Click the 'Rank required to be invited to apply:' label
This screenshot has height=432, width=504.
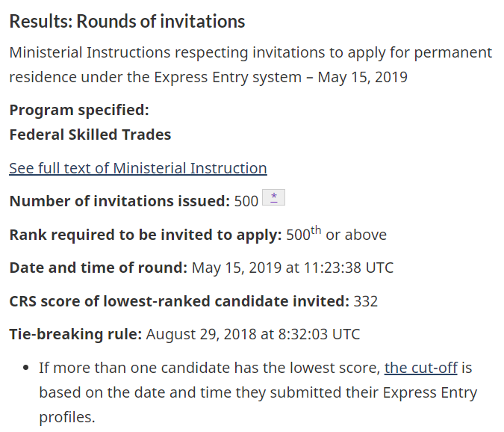point(146,235)
